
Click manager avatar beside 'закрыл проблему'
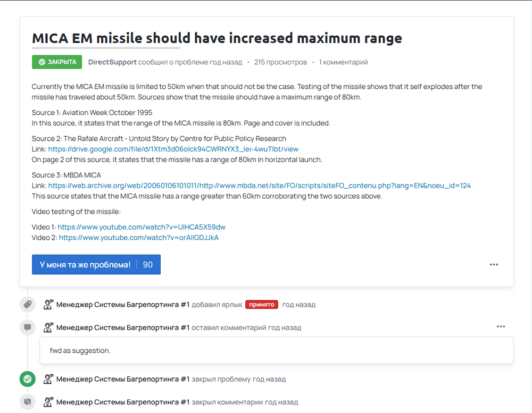(48, 379)
